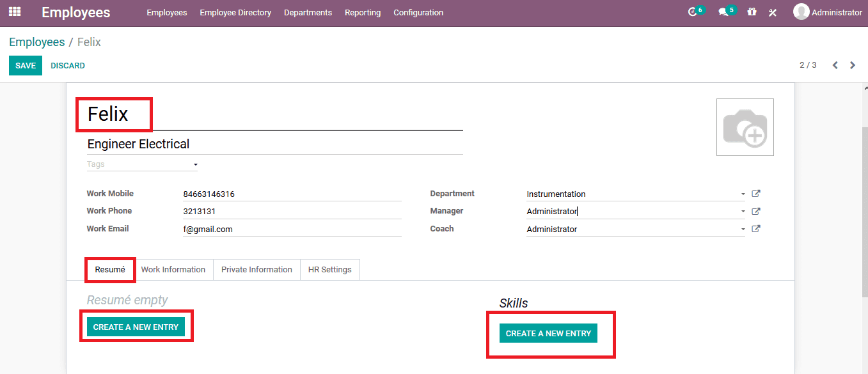This screenshot has width=868, height=374.
Task: Open the conversations chat bubble icon
Action: pyautogui.click(x=723, y=12)
